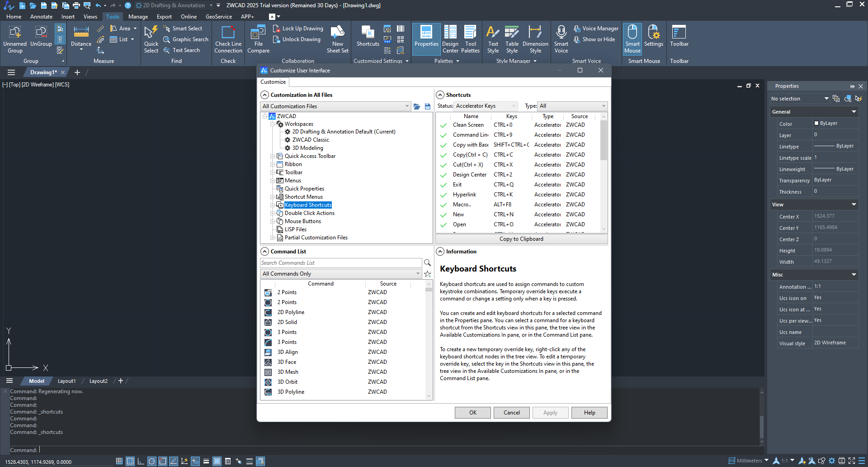Viewport: 868px width, 467px height.
Task: Click in the Search Commands List field
Action: pos(341,263)
